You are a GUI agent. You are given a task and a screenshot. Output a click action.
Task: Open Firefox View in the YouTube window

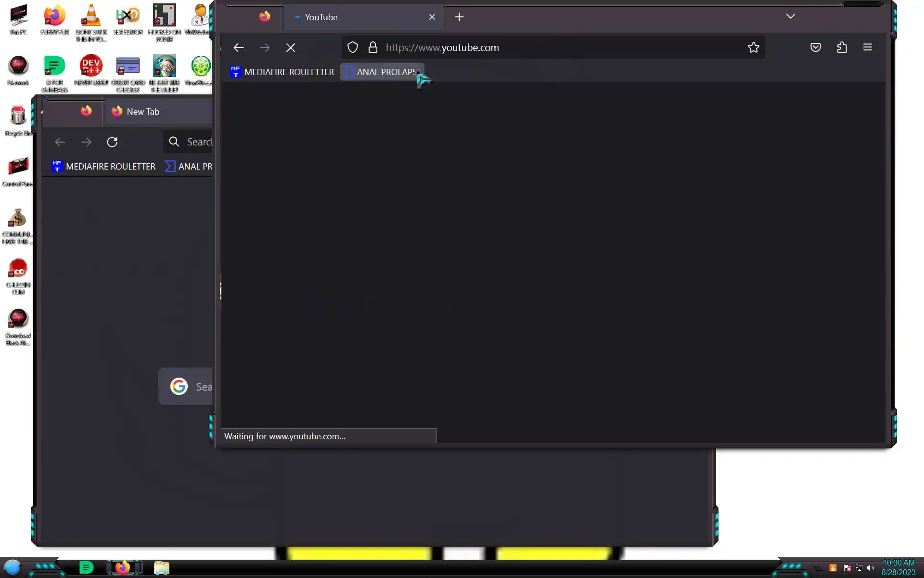pos(265,17)
